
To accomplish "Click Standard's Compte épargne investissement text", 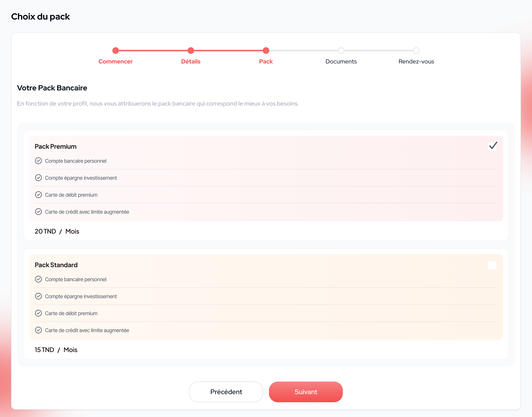I will click(x=81, y=296).
